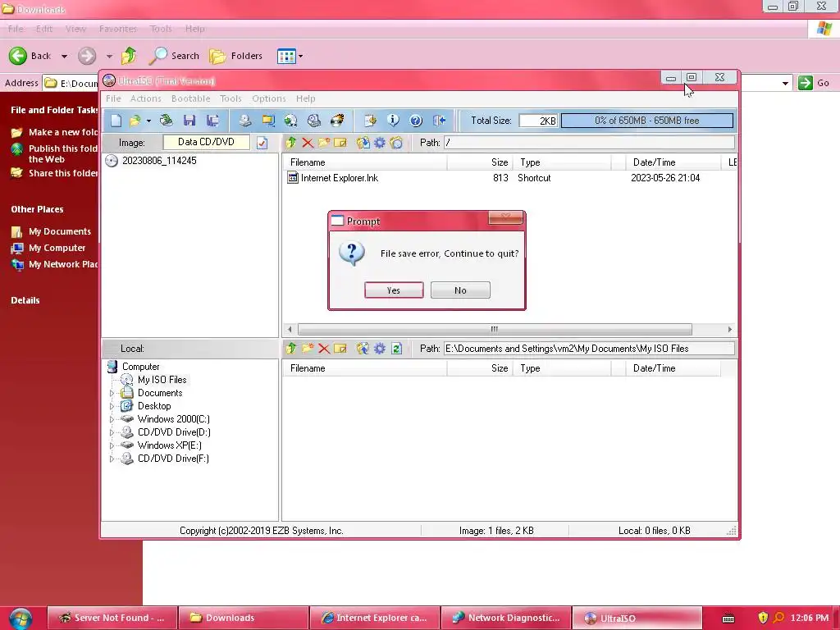Click the Save As multi-floppy icon
Screen dimensions: 840x630
coord(212,121)
